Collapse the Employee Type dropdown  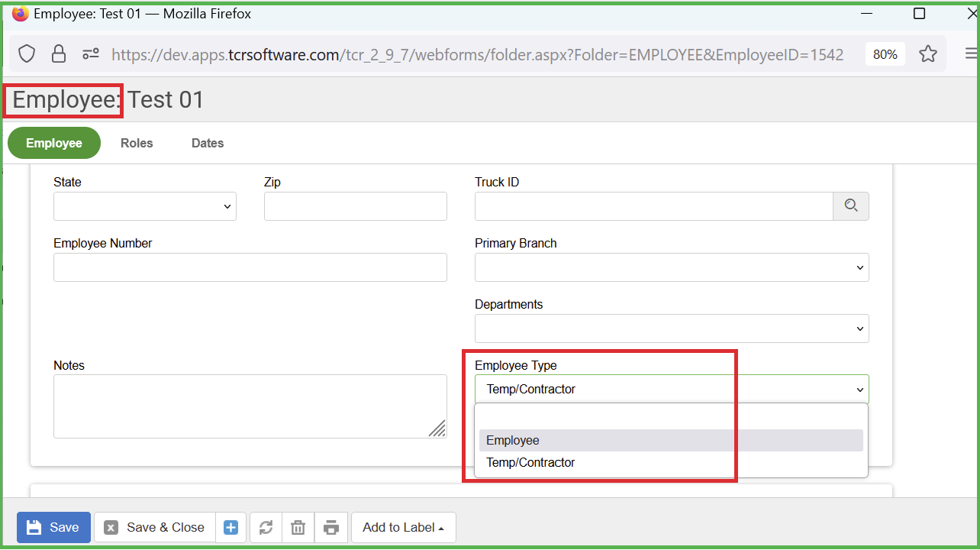672,390
